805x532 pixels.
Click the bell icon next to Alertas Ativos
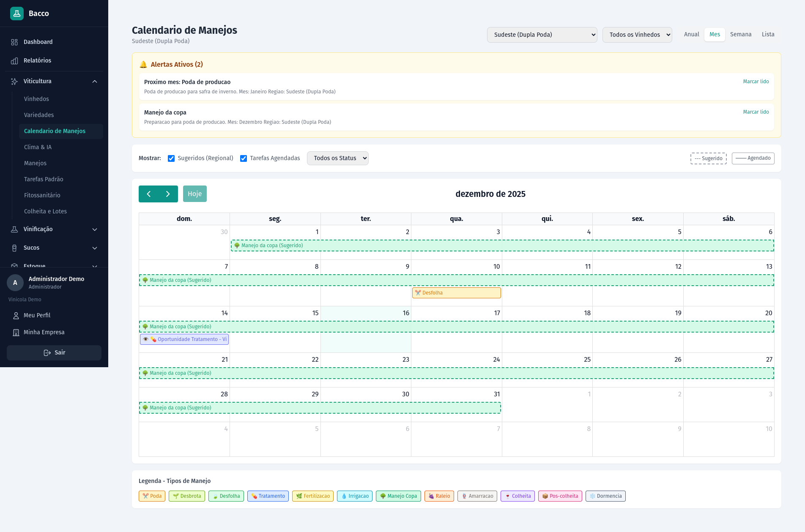coord(144,64)
